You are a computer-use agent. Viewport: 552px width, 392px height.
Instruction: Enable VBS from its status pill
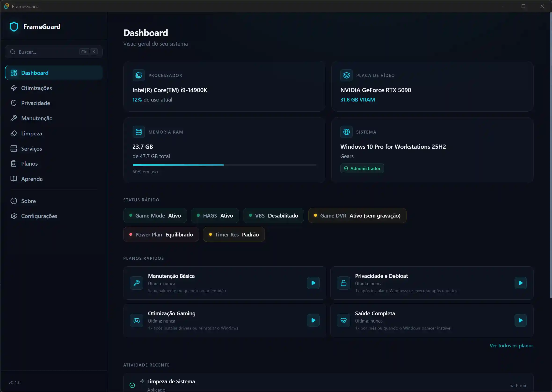273,215
